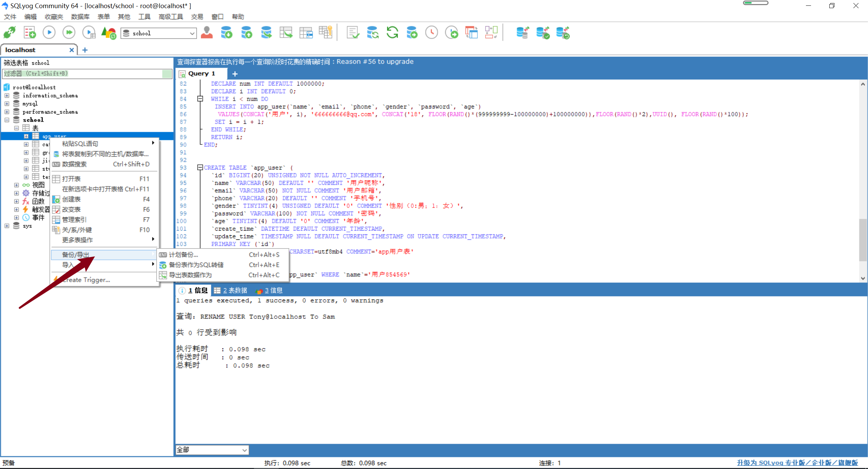Open the 数据库 menu
868x469 pixels.
point(80,17)
